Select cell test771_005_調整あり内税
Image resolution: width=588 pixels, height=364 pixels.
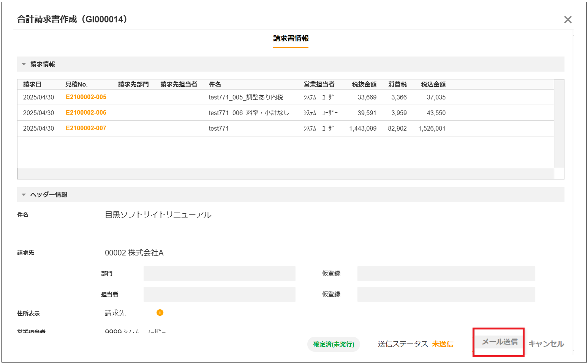(x=246, y=97)
